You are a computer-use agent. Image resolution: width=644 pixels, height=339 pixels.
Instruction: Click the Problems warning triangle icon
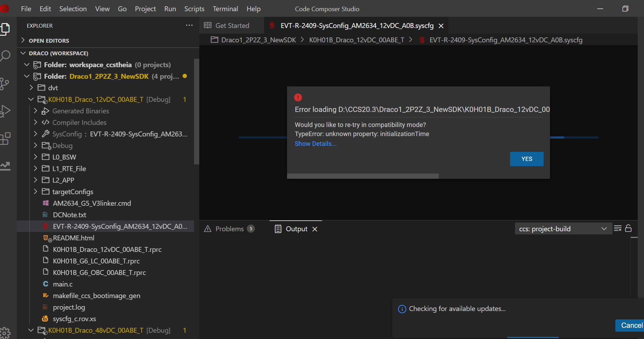pyautogui.click(x=208, y=229)
